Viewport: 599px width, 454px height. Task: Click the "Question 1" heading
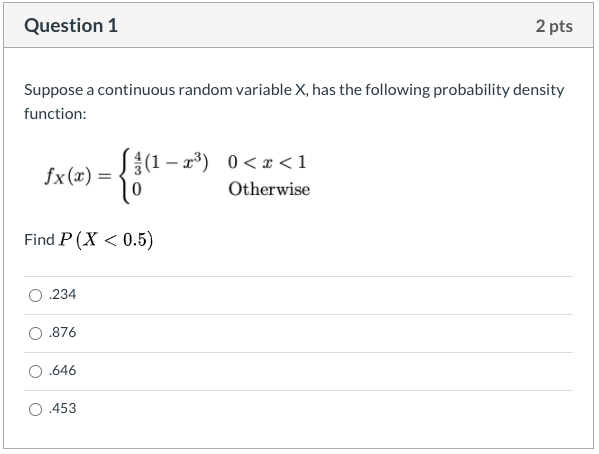coord(71,26)
